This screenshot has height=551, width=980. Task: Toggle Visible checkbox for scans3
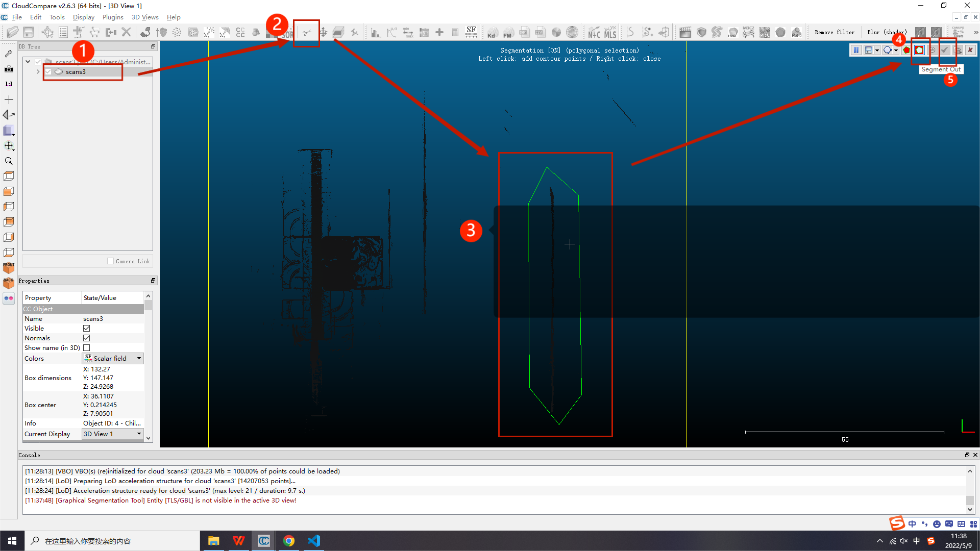click(86, 329)
